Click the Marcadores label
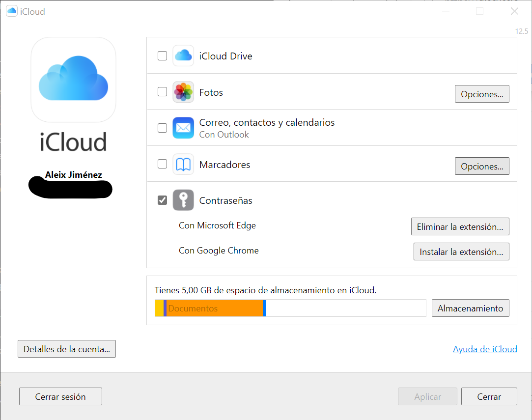The width and height of the screenshot is (532, 420). coord(224,165)
